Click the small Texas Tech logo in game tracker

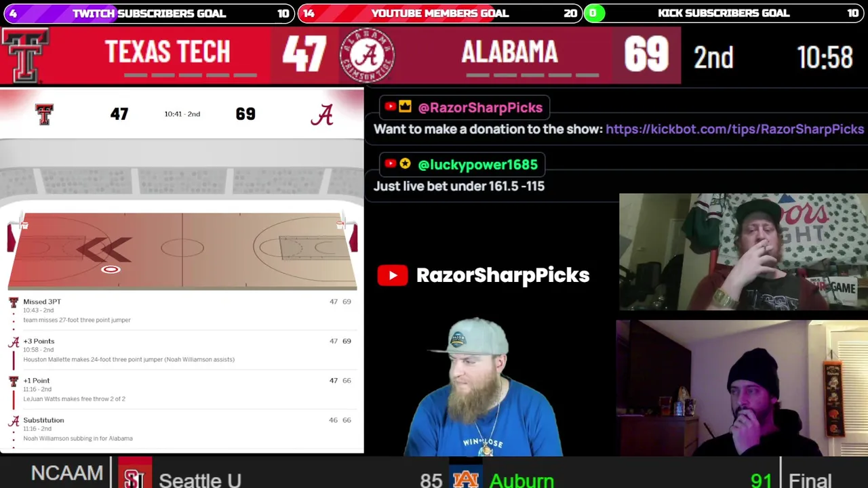point(44,114)
